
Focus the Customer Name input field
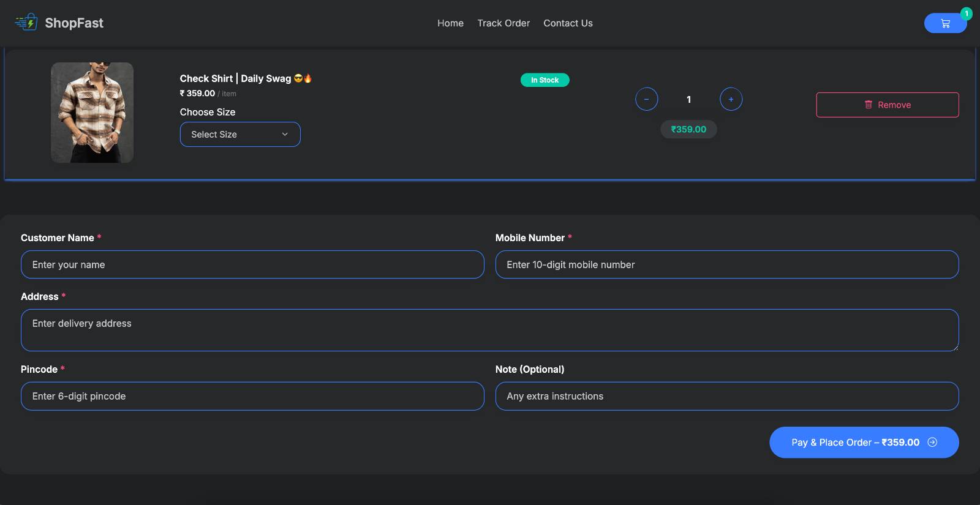click(x=252, y=264)
